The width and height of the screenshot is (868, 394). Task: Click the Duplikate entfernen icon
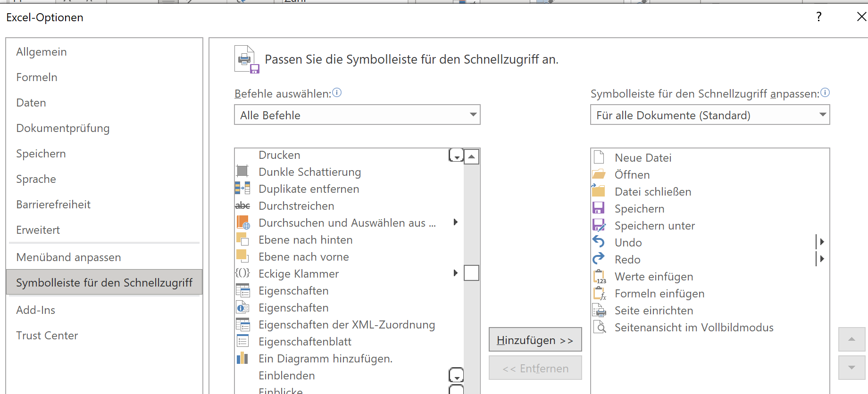(x=242, y=189)
